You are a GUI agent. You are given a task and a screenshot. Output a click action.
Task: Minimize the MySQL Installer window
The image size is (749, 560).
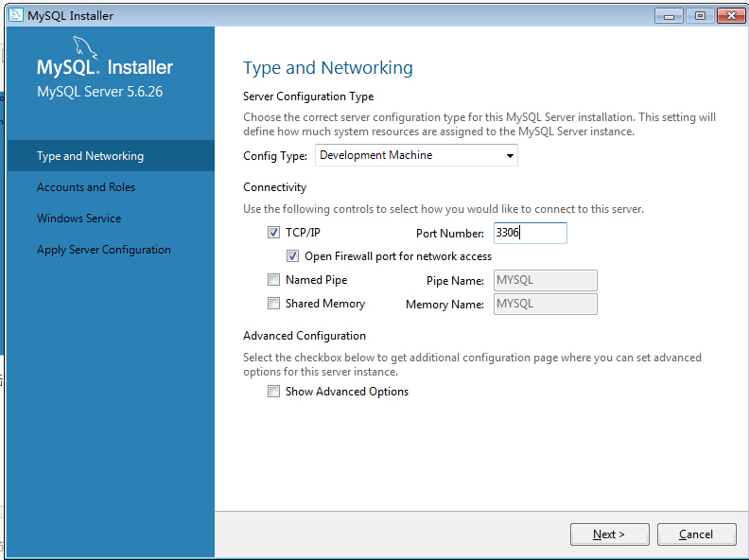[669, 16]
